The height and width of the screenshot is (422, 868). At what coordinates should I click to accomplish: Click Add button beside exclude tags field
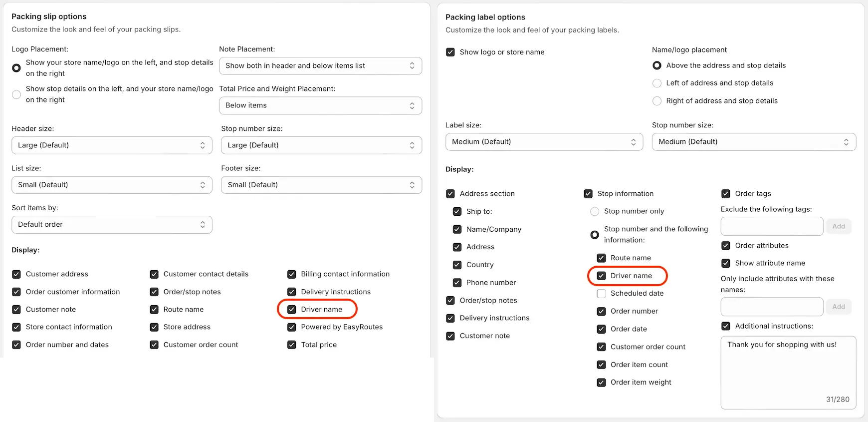839,226
